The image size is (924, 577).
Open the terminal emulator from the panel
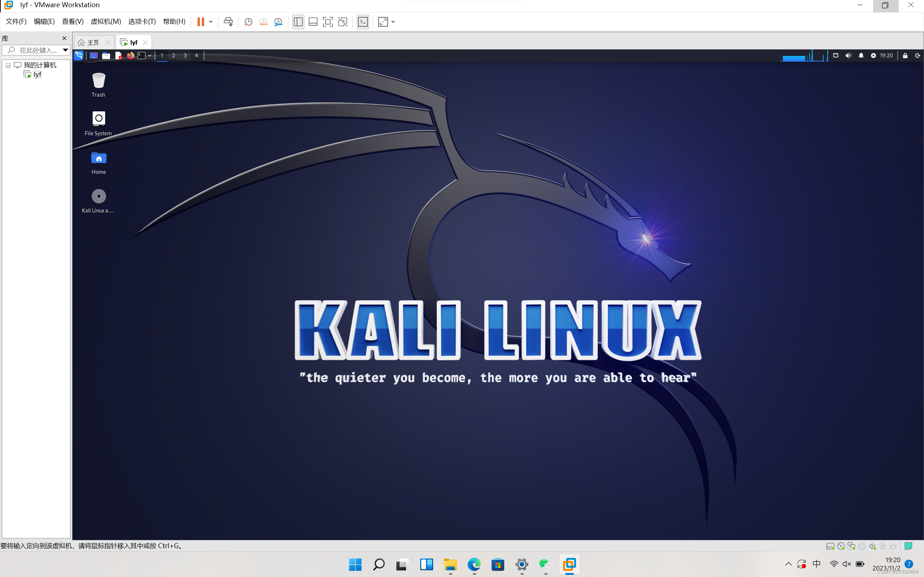[x=142, y=55]
